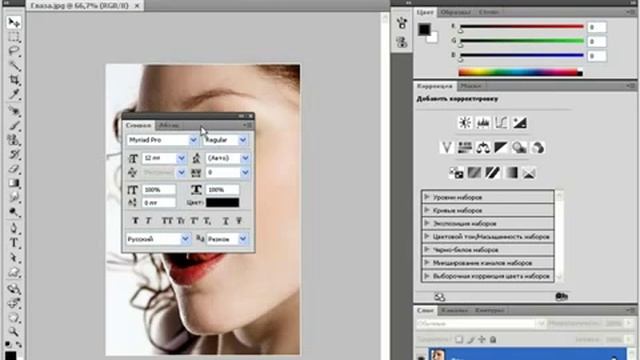
Task: Open the Regular font style dropdown
Action: (x=243, y=140)
